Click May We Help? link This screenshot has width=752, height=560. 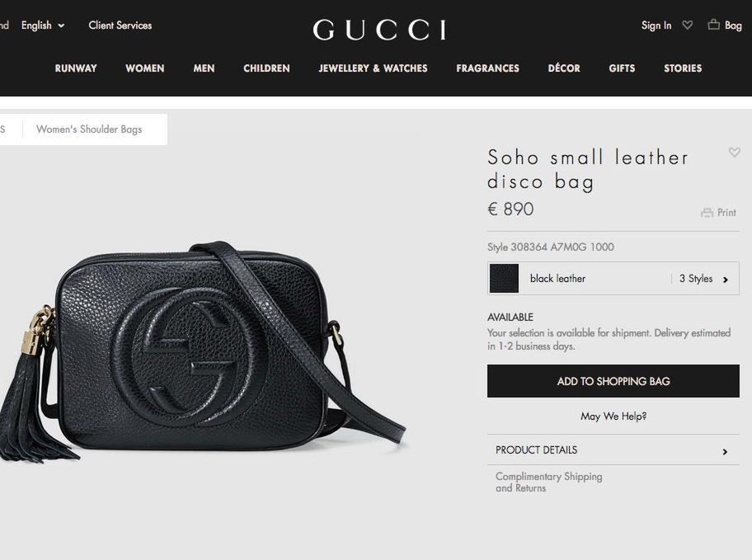click(613, 416)
